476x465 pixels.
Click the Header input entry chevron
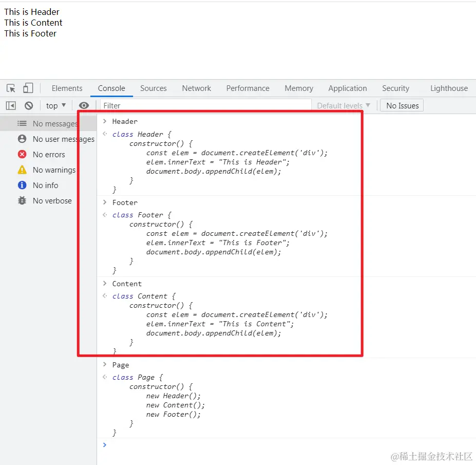point(105,121)
